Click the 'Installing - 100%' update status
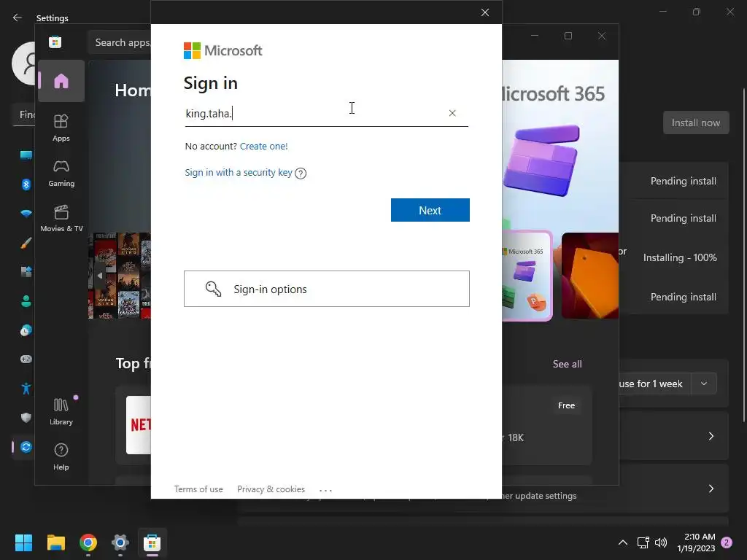This screenshot has width=747, height=560. (x=680, y=257)
